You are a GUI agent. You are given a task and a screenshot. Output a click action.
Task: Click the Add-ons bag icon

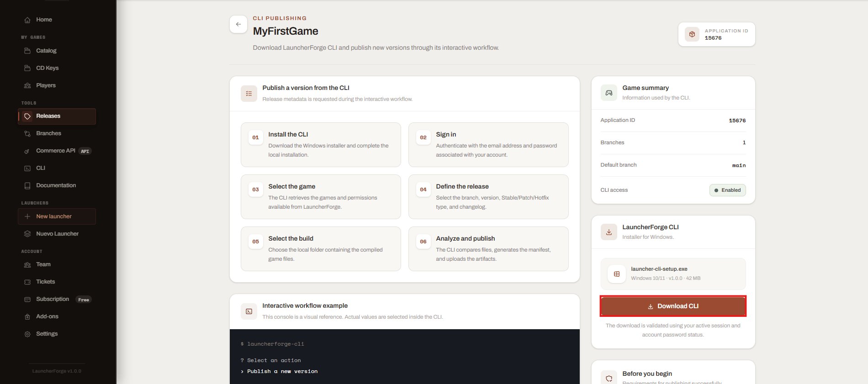(27, 317)
